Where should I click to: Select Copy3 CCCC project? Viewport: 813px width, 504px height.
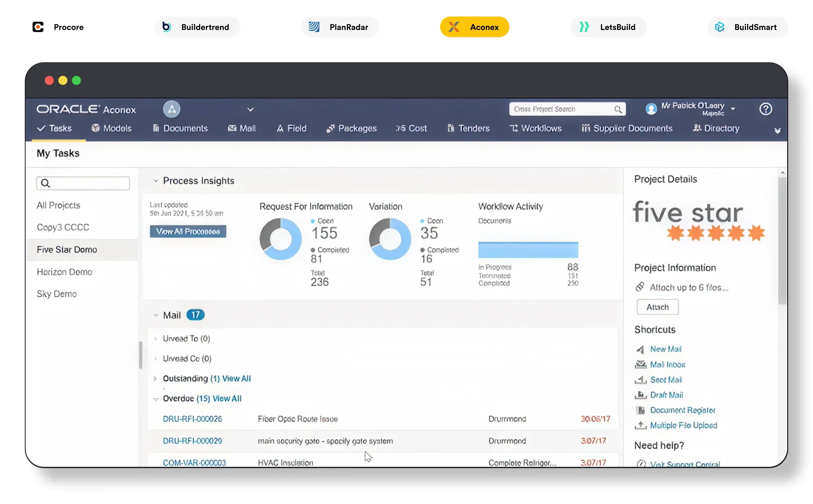coord(63,228)
